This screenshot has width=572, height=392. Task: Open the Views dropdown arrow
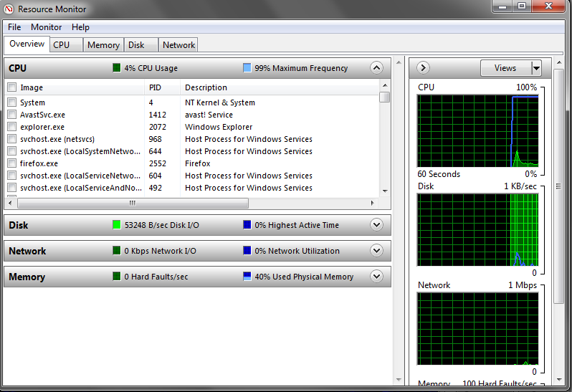tap(536, 68)
